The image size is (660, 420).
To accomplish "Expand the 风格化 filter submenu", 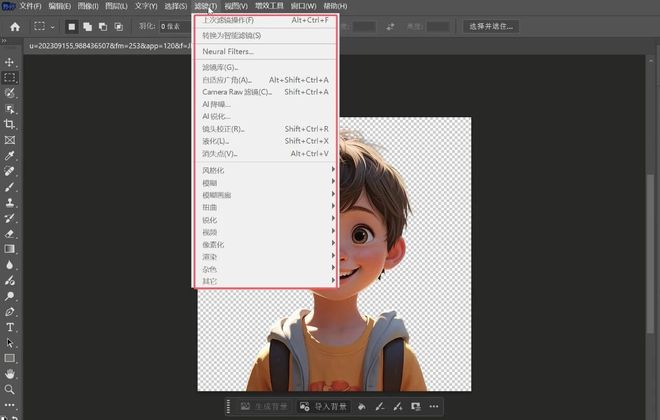I will 265,170.
